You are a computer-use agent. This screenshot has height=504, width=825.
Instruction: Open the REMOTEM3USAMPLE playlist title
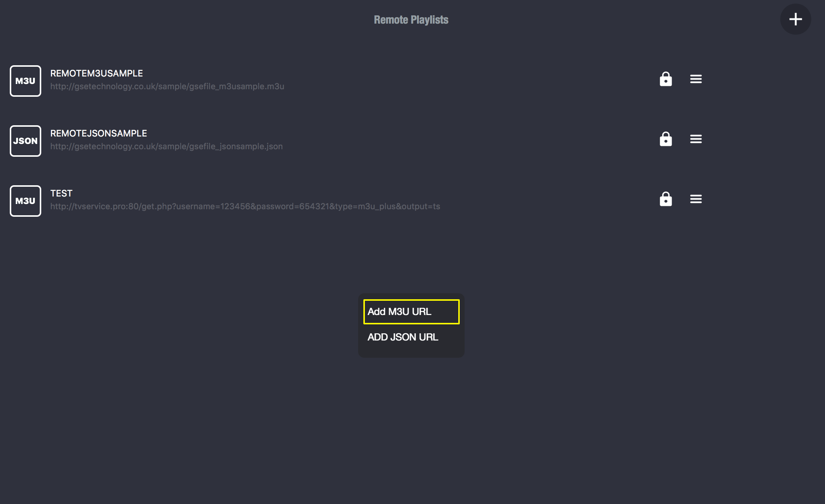(x=96, y=73)
